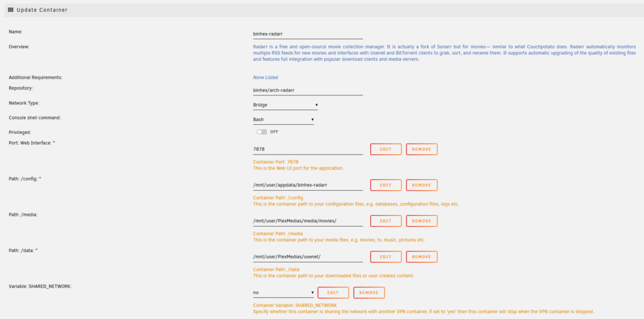This screenshot has width=644, height=319.
Task: Click the Repository field binhex/arch-radarr
Action: [x=308, y=90]
